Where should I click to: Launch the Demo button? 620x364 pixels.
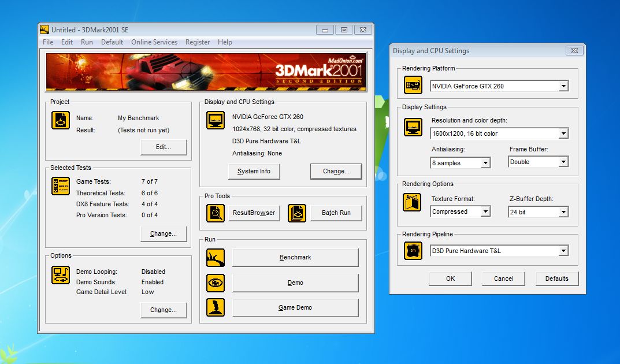point(295,283)
